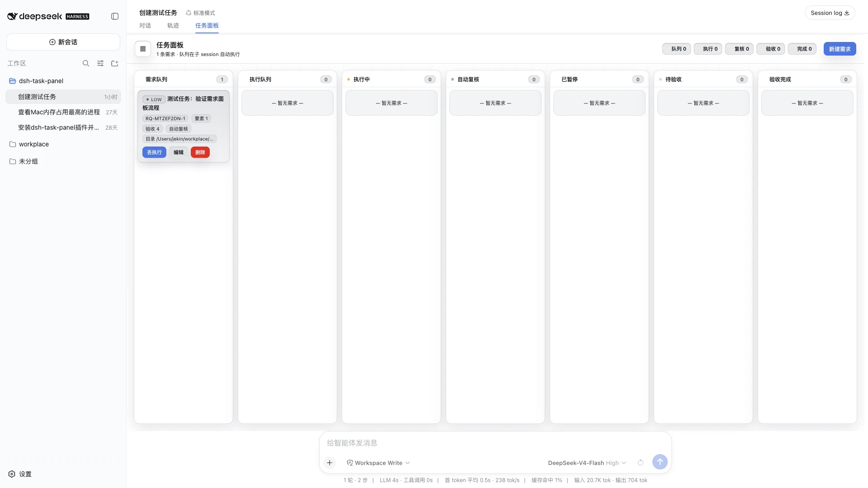
Task: Toggle the sidebar collapse icon
Action: point(115,16)
